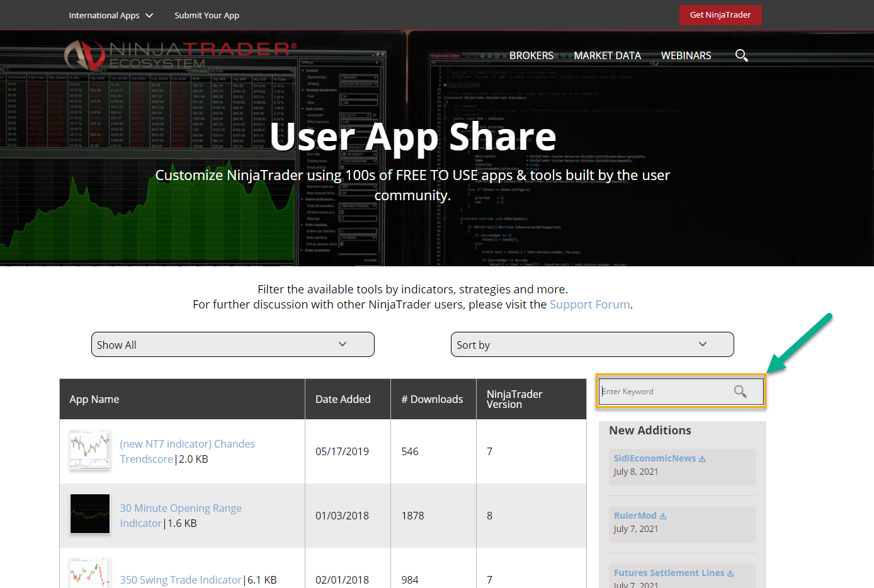This screenshot has height=588, width=874.
Task: Open the Submit Your App menu item
Action: click(207, 15)
